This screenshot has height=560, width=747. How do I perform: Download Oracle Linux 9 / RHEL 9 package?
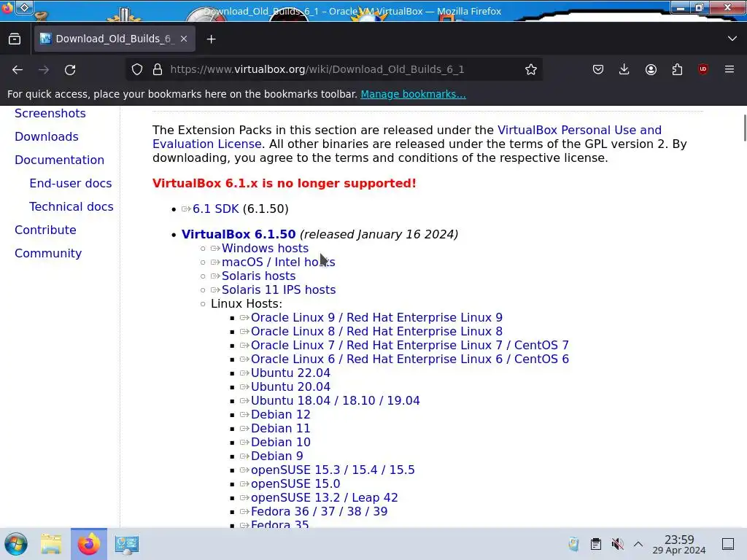coord(376,318)
